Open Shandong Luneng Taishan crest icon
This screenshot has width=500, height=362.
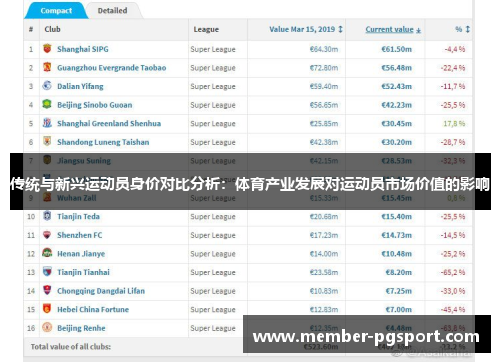point(47,142)
